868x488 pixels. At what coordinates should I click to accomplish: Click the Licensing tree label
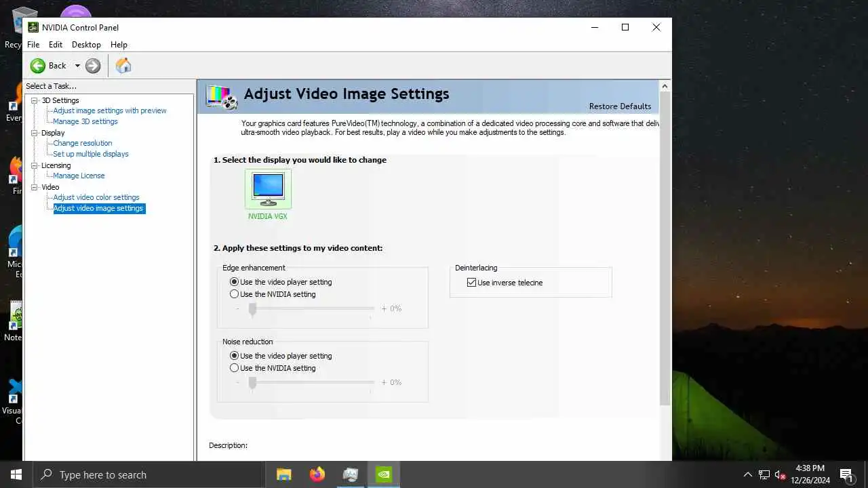56,165
